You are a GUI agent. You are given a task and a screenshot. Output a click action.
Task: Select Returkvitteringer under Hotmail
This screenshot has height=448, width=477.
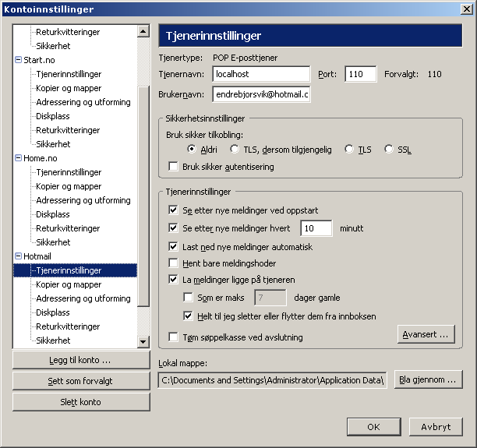[68, 326]
